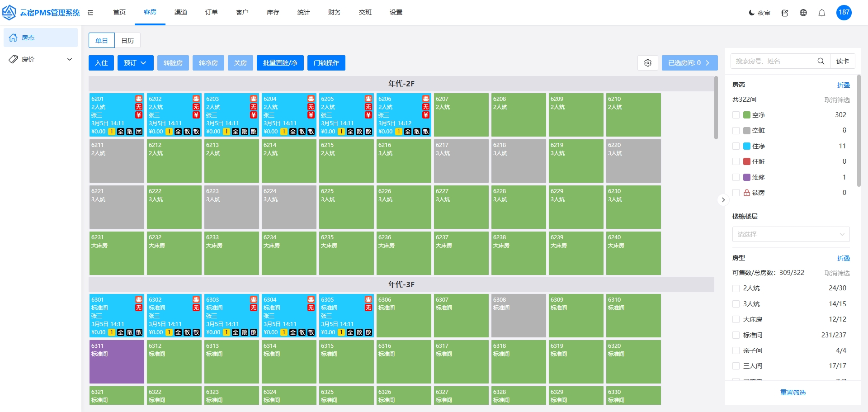
Task: Open the notifications bell
Action: (x=822, y=13)
